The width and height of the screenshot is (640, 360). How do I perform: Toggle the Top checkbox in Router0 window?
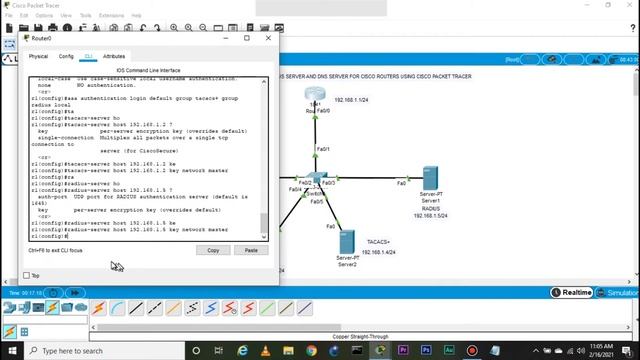27,276
